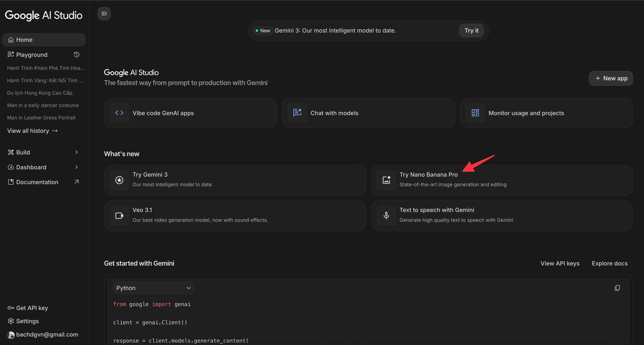The width and height of the screenshot is (644, 345).
Task: Open the Explore docs link
Action: click(x=610, y=263)
